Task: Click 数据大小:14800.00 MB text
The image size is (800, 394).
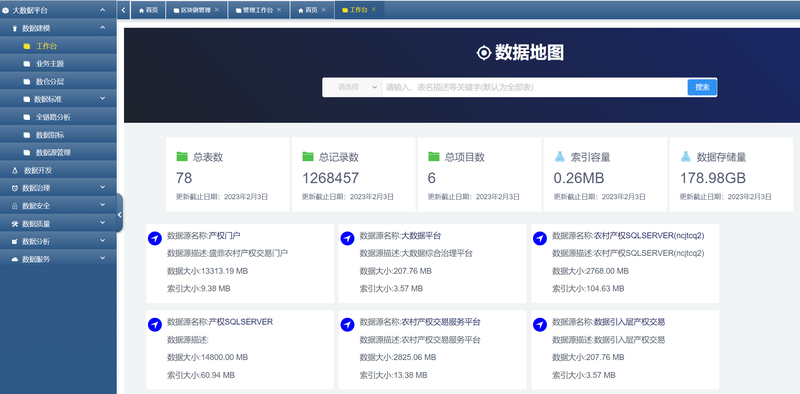Action: point(208,357)
